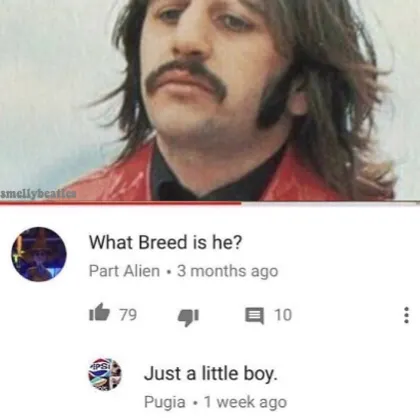Click the 'Pugia' username
The height and width of the screenshot is (420, 420).
tap(165, 402)
